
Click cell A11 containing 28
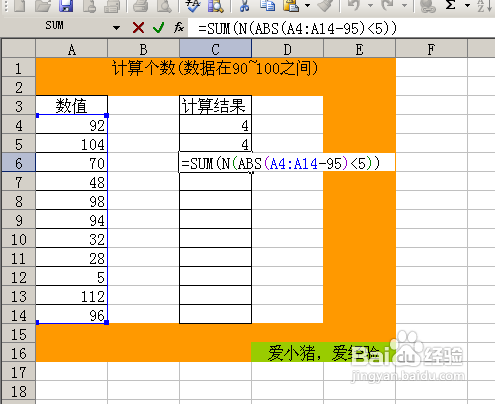pyautogui.click(x=72, y=258)
